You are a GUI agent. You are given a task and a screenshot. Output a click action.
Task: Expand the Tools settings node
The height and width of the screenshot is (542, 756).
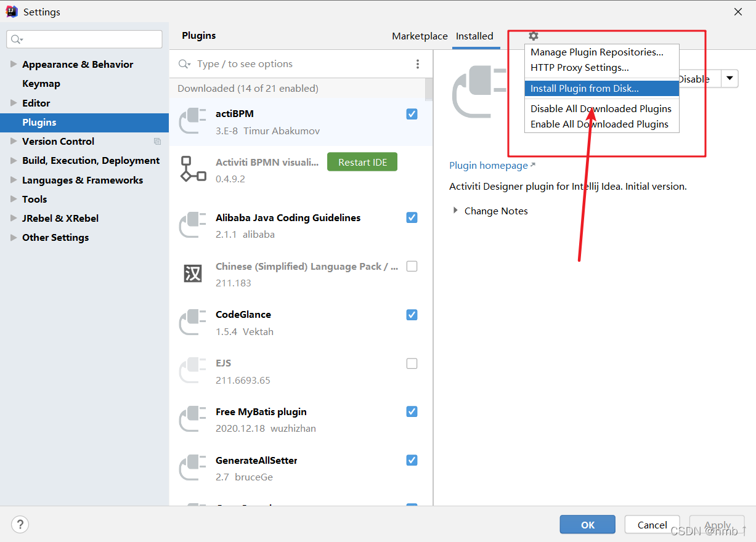[14, 199]
